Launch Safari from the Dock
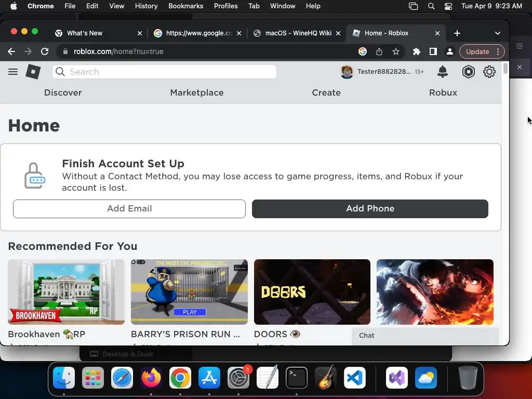Screen dimensions: 532x399 coord(122,378)
